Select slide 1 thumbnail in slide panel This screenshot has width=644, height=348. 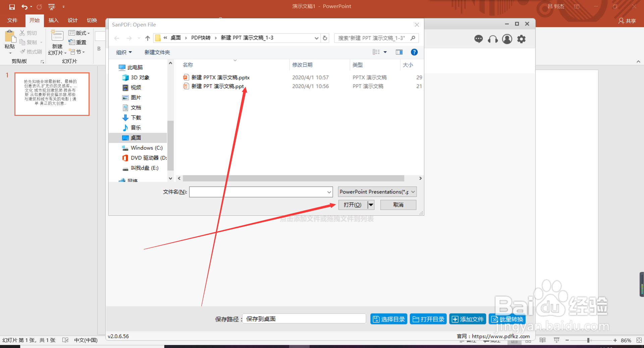point(52,94)
